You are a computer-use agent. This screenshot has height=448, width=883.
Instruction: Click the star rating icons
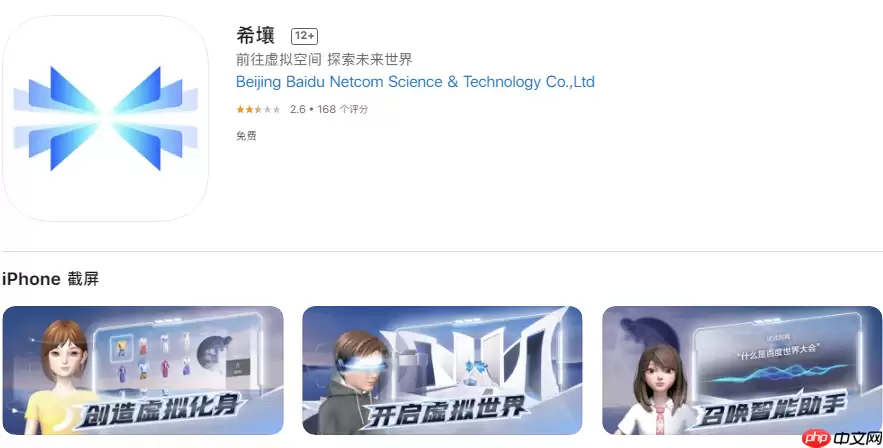click(258, 109)
